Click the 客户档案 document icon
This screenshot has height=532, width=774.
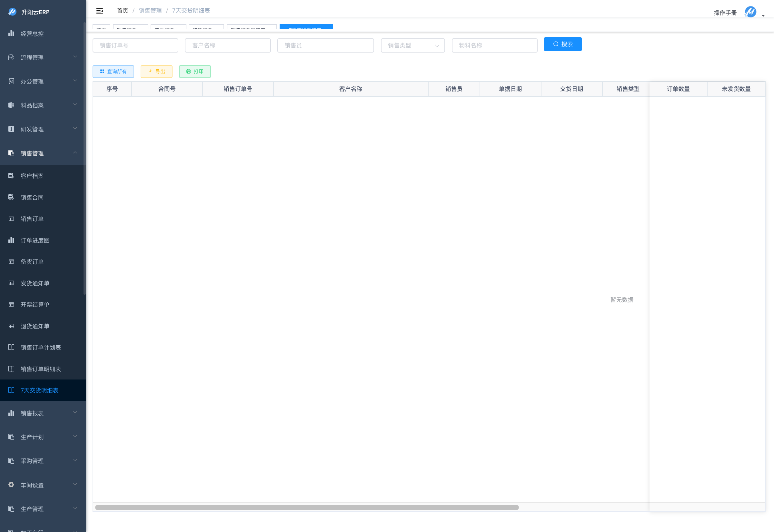[11, 176]
